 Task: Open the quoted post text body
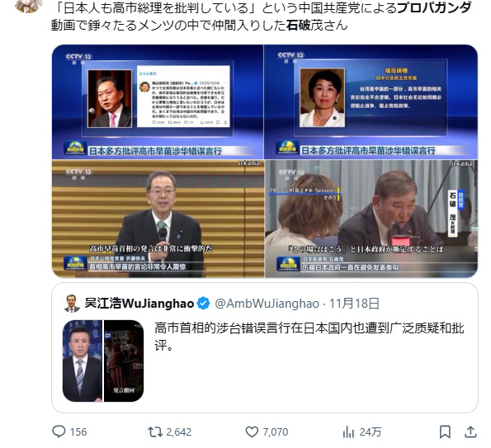(309, 337)
